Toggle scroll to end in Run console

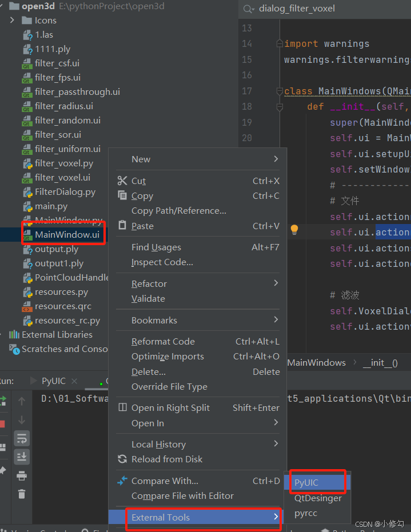[x=22, y=457]
